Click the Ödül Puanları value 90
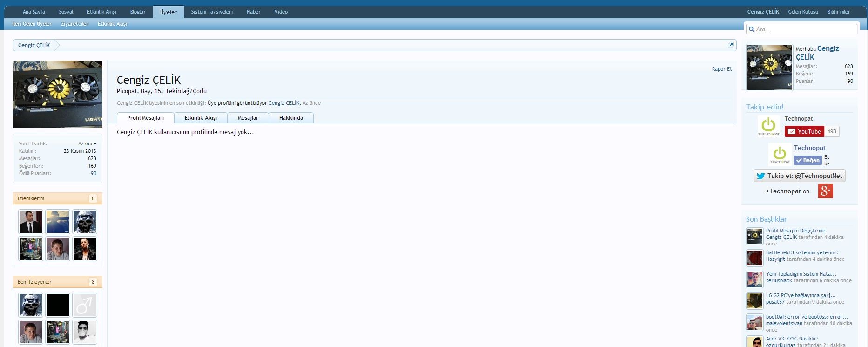Screen dimensions: 868x347 point(94,173)
